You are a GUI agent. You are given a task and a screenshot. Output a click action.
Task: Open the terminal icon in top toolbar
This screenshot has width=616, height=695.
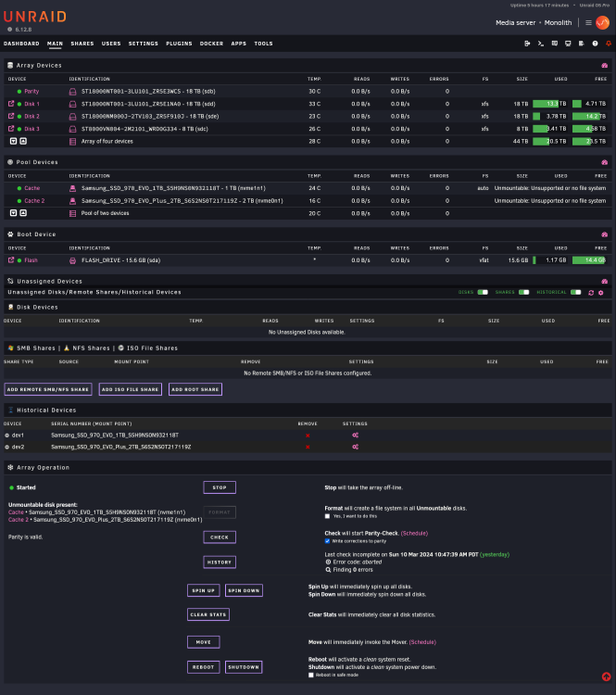(540, 44)
